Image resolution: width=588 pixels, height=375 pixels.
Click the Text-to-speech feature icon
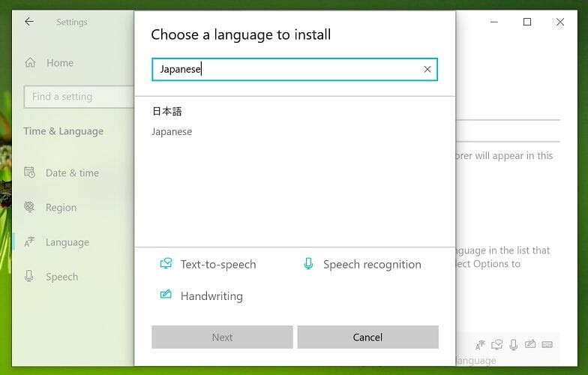pyautogui.click(x=166, y=264)
